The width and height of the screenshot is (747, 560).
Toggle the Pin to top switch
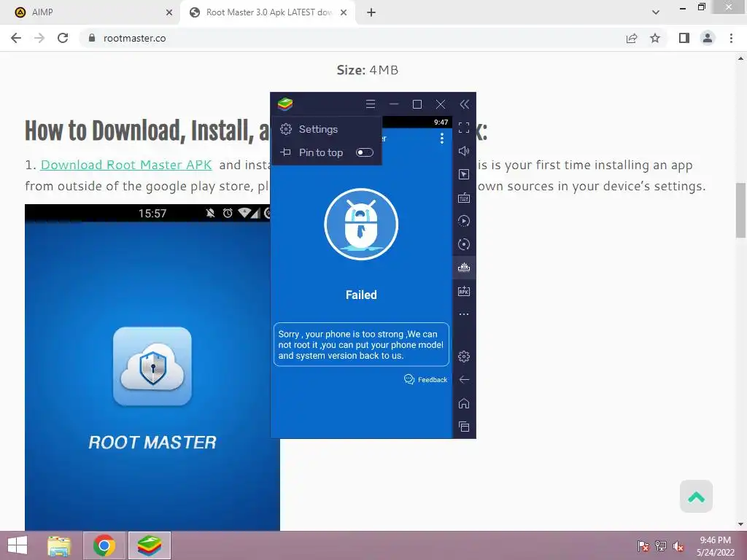tap(365, 152)
